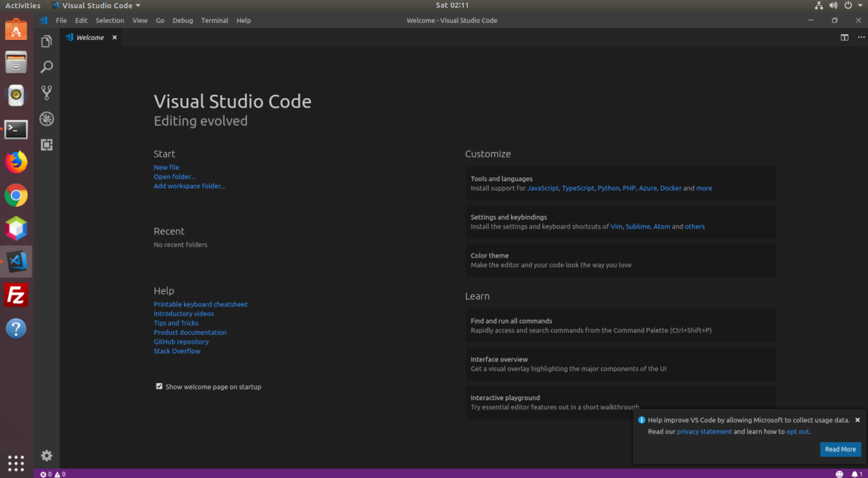
Task: Open the Manage gear menu in VS Code
Action: 46,455
